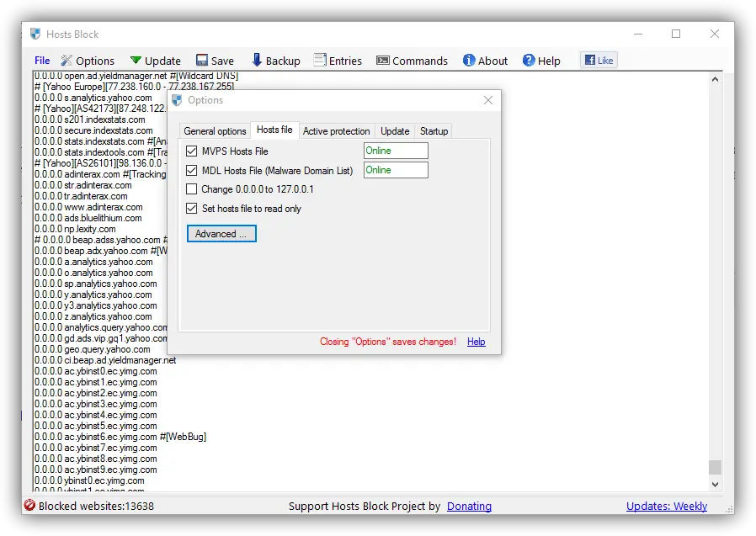The image size is (756, 536).
Task: Click the Advanced ... button
Action: click(x=221, y=234)
